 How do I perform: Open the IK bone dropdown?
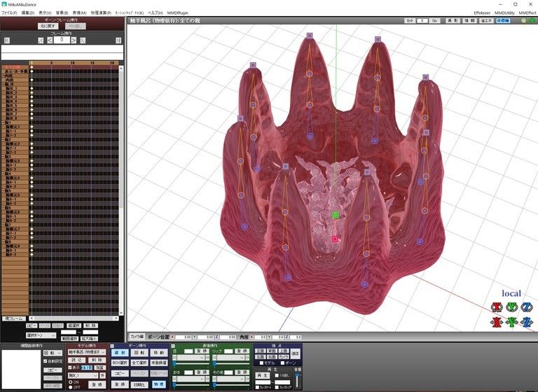[83, 375]
